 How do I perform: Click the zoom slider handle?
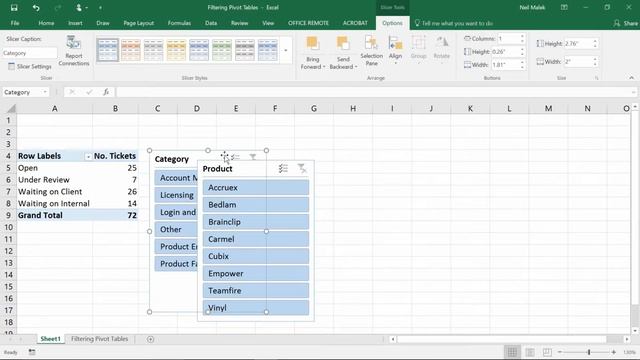point(589,352)
